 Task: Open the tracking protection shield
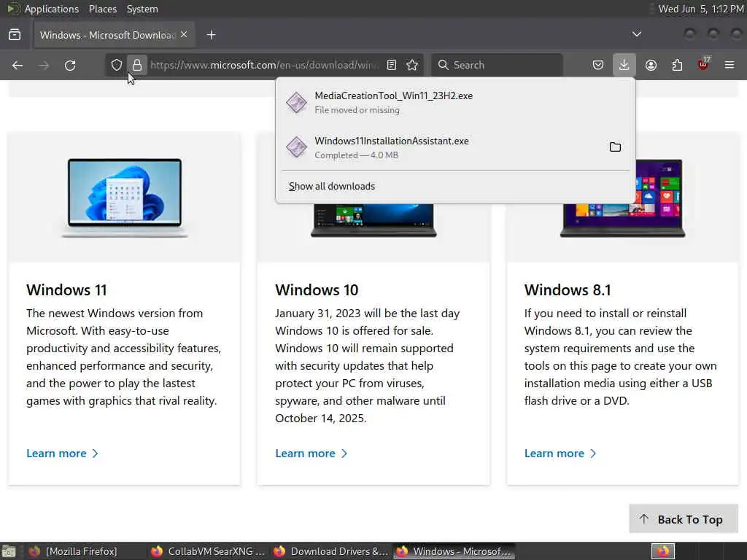pyautogui.click(x=116, y=65)
